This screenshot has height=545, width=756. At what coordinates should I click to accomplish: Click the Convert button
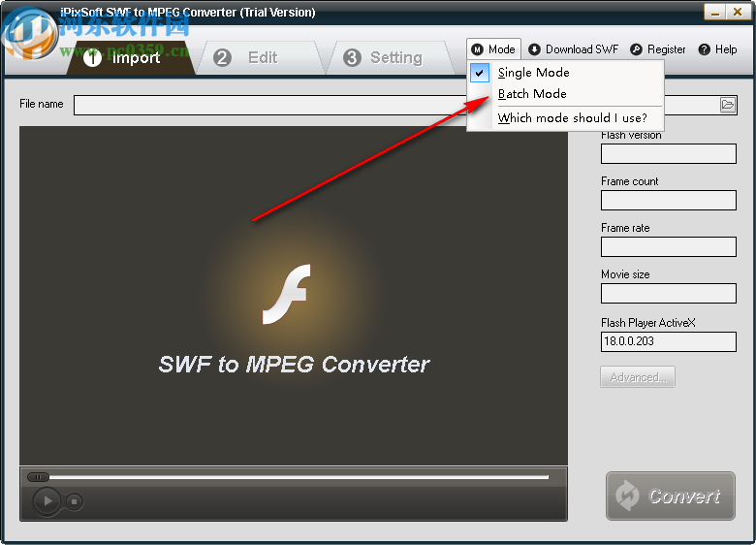pos(670,496)
